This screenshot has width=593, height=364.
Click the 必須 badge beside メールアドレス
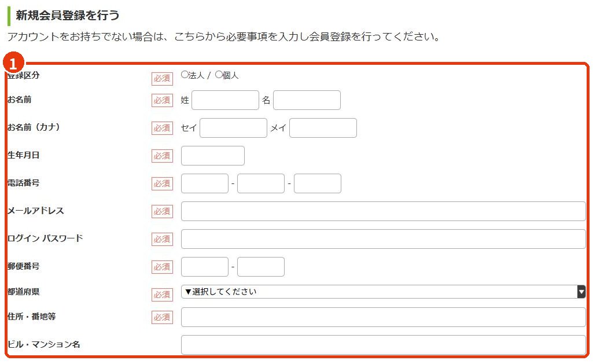(x=162, y=212)
